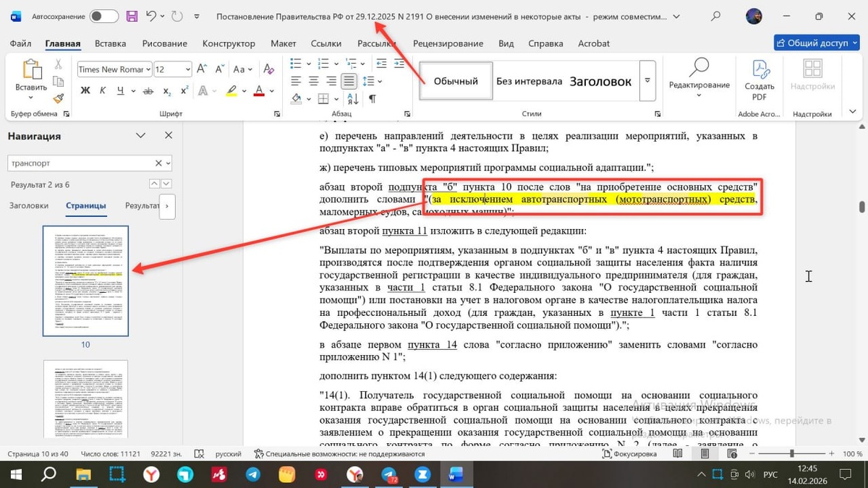This screenshot has height=488, width=868.
Task: Decrease font size with the shrink A icon
Action: [219, 69]
